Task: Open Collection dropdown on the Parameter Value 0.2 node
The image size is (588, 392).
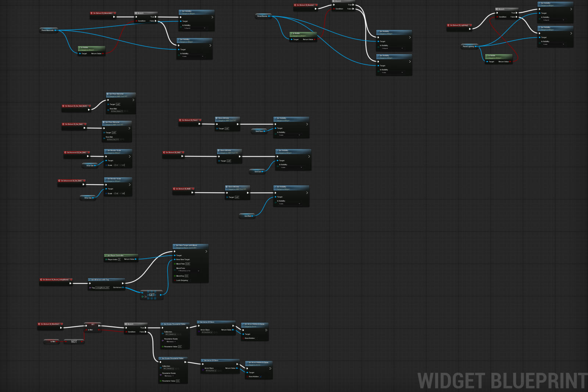Action: pyautogui.click(x=170, y=334)
